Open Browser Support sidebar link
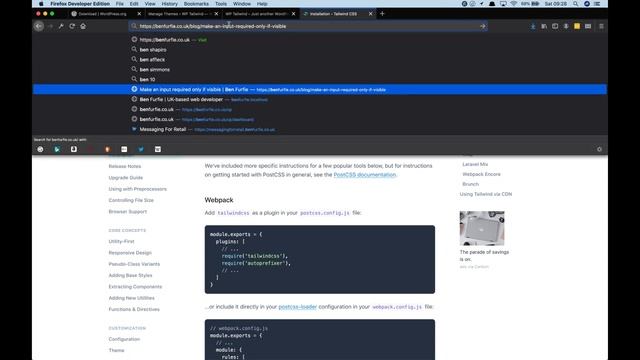The image size is (640, 360). coord(127,211)
